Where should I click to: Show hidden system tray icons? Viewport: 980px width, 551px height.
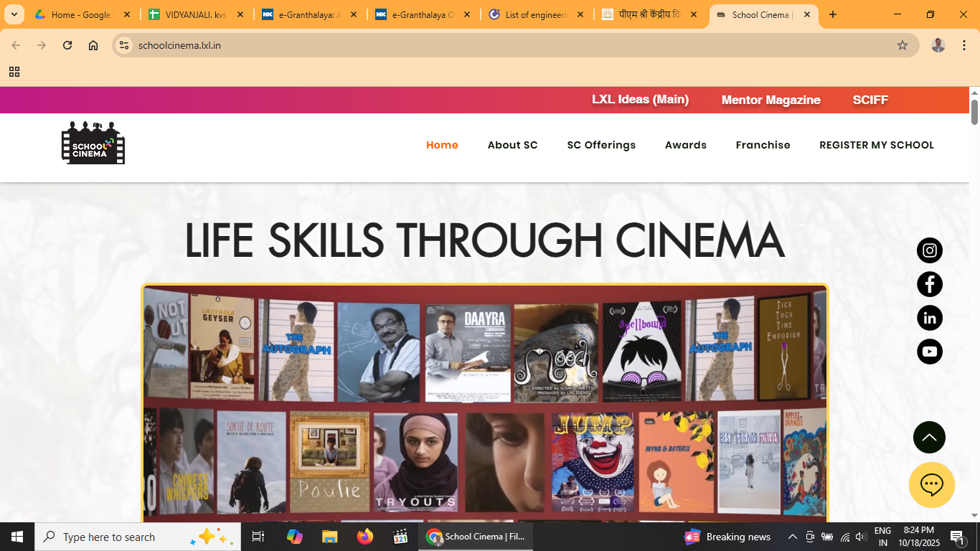tap(792, 537)
